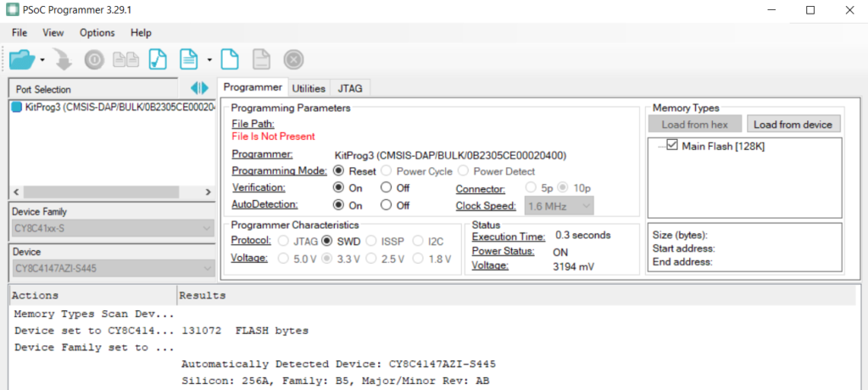Click the "3194 mV" voltage value
Screen dimensions: 868x390
point(574,266)
